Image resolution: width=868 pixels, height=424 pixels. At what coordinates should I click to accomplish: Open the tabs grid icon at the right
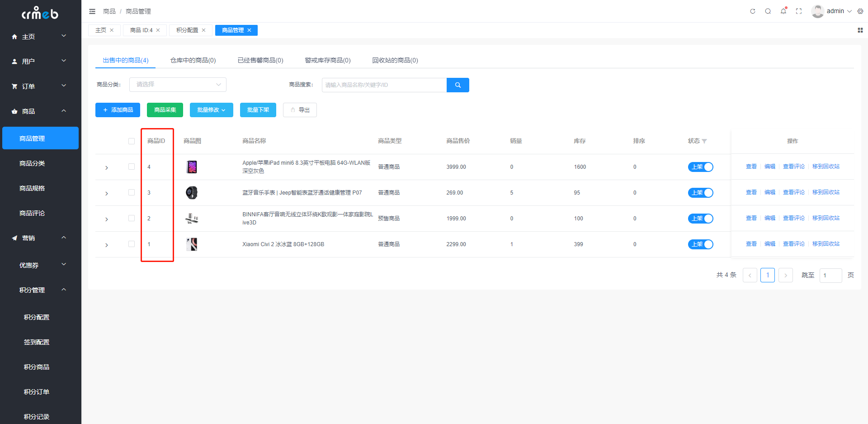(860, 30)
